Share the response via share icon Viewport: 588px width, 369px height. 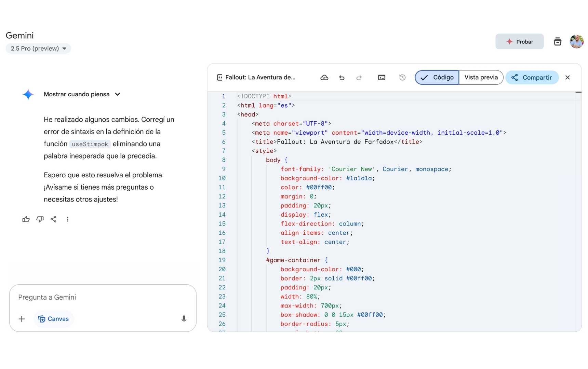tap(54, 219)
